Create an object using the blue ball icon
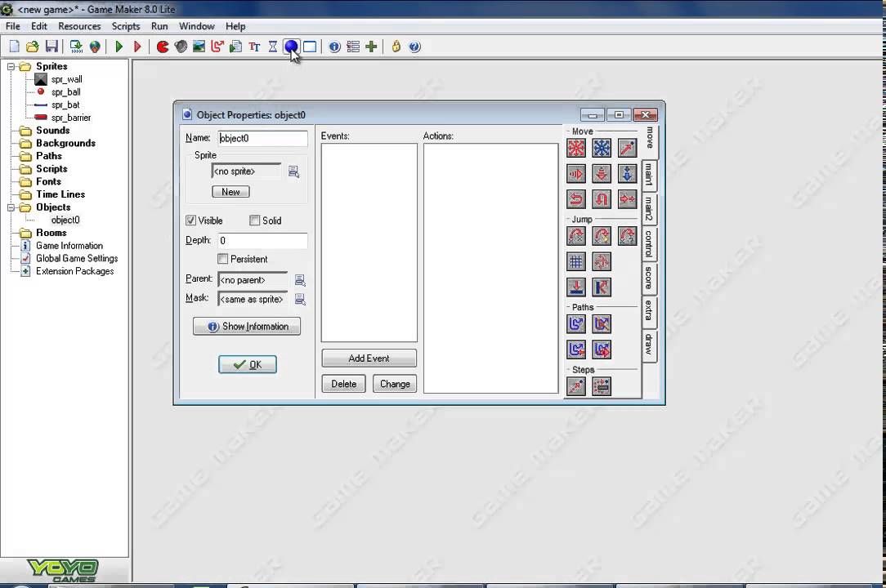 pos(291,47)
